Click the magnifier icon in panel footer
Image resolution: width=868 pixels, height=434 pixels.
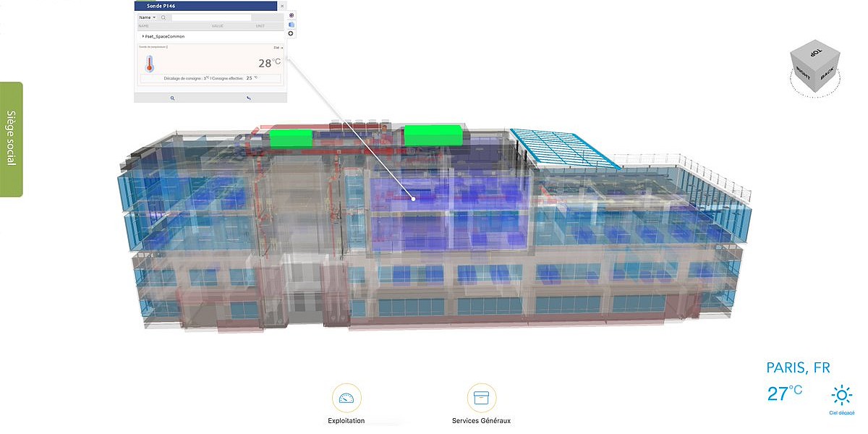(173, 98)
